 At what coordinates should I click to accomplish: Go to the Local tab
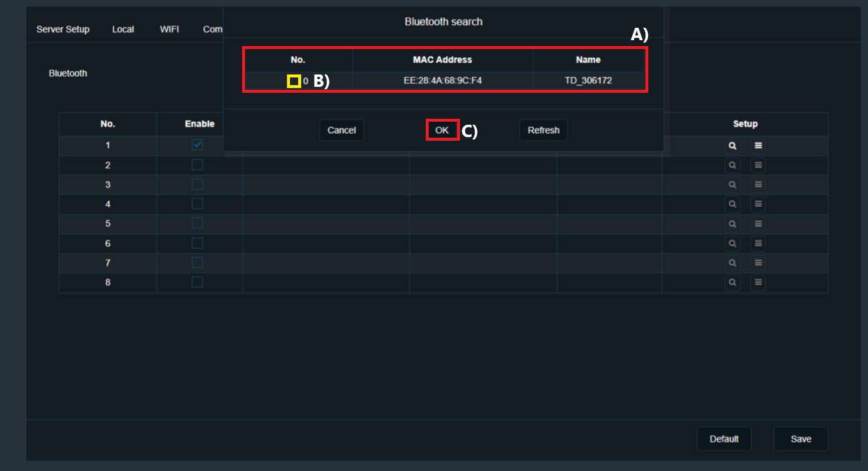(x=123, y=30)
